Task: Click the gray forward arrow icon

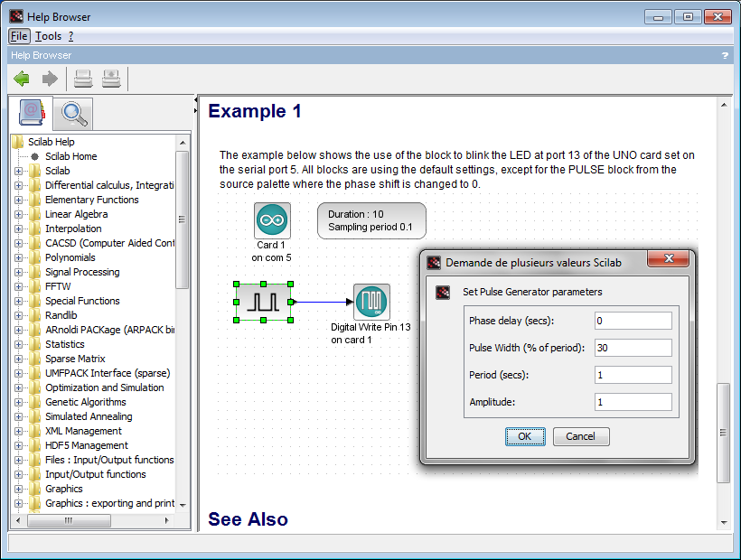Action: 50,79
